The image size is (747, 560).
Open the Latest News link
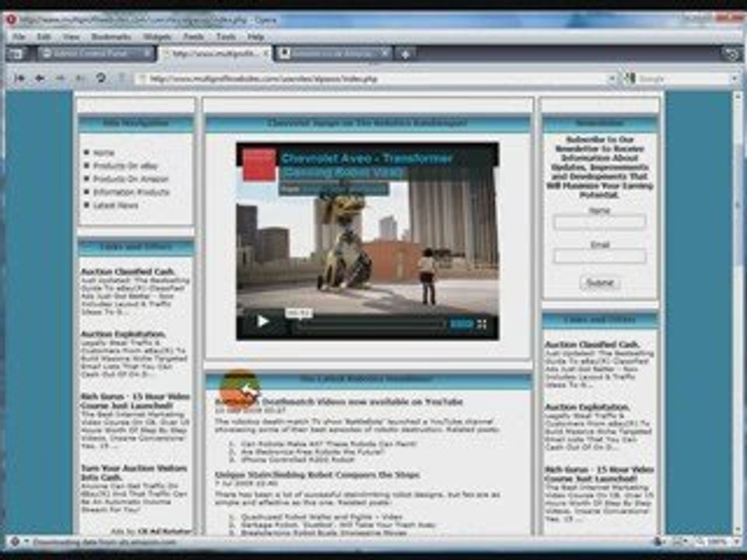(x=116, y=205)
